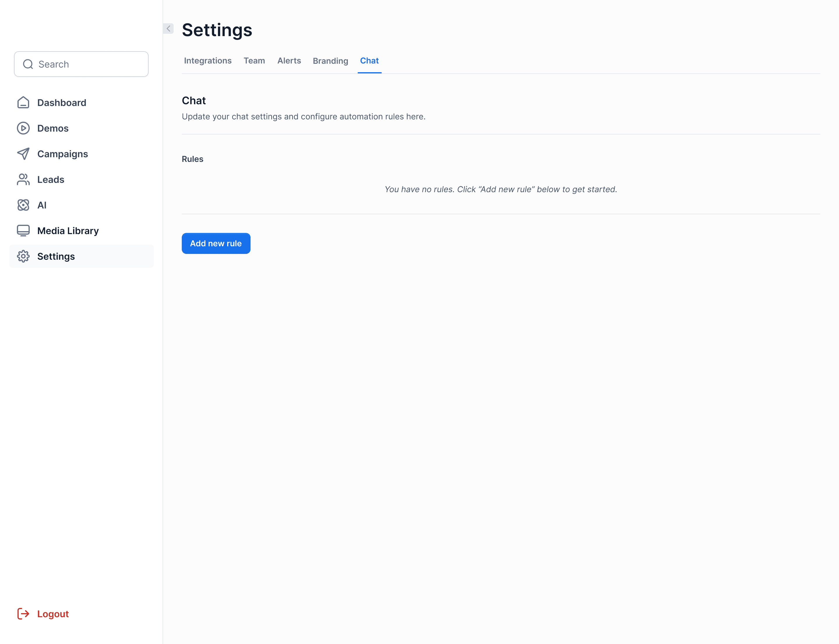
Task: Click the Media Library monitor icon
Action: click(24, 231)
